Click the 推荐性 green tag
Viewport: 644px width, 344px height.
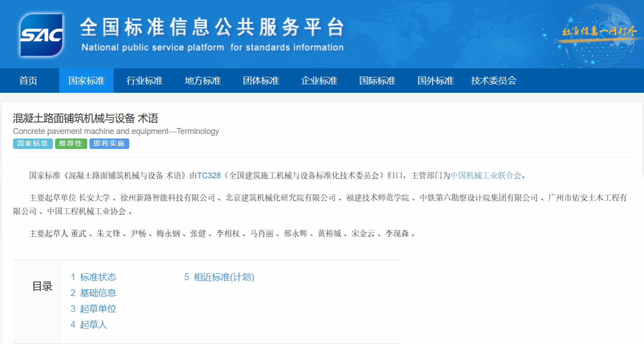[x=71, y=143]
